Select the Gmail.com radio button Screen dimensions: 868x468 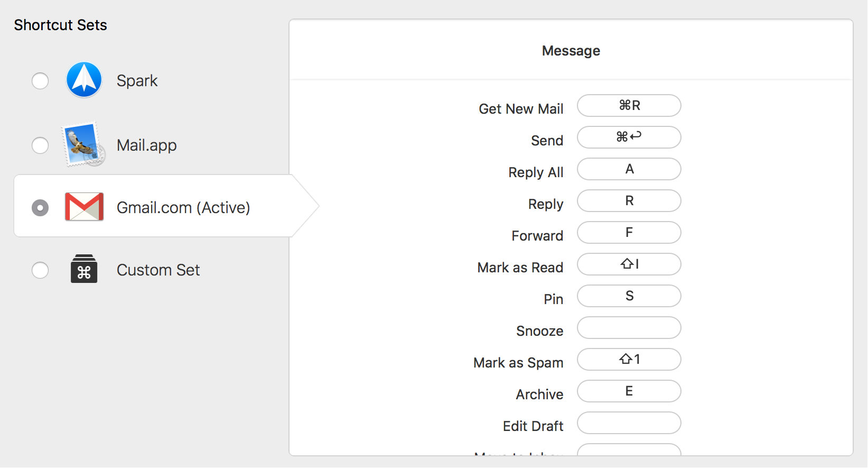click(40, 208)
